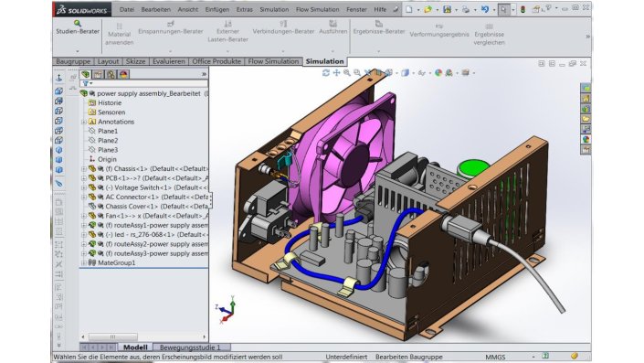Click the status bar help question icon

(x=545, y=356)
